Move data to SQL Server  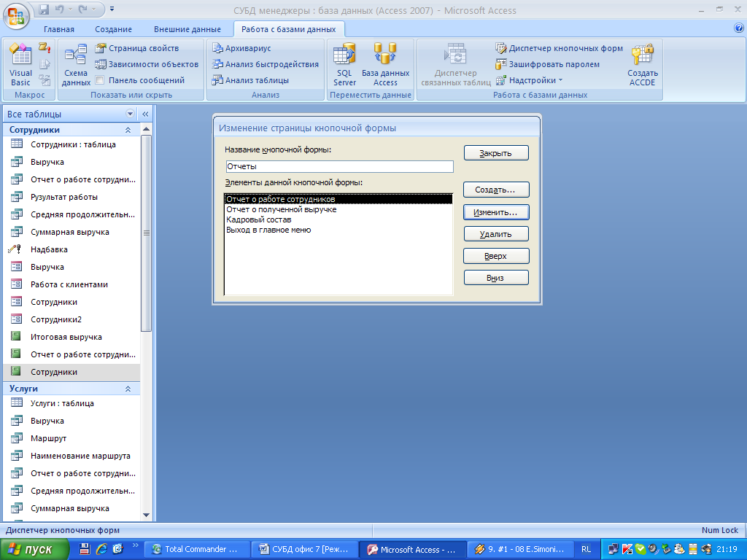tap(344, 65)
